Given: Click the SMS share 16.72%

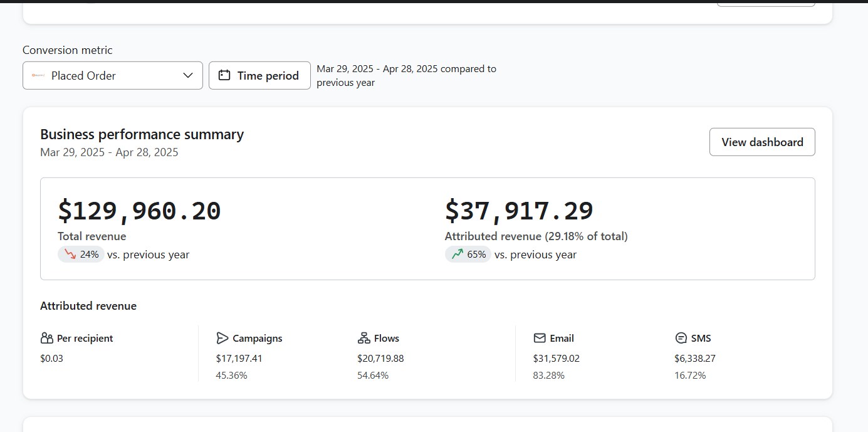Looking at the screenshot, I should pos(691,376).
